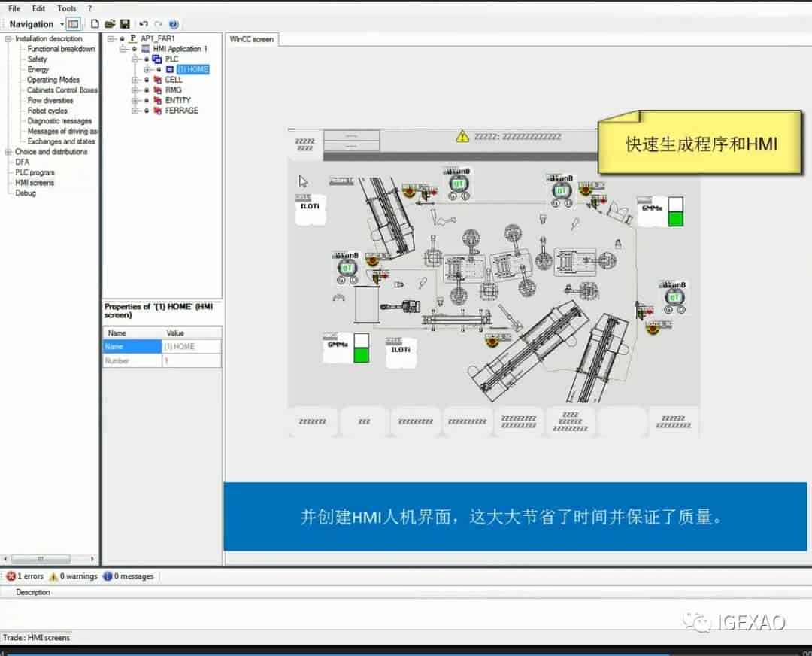Screen dimensions: 812x656
Task: Expand the ENTITY tree node
Action: tap(135, 101)
